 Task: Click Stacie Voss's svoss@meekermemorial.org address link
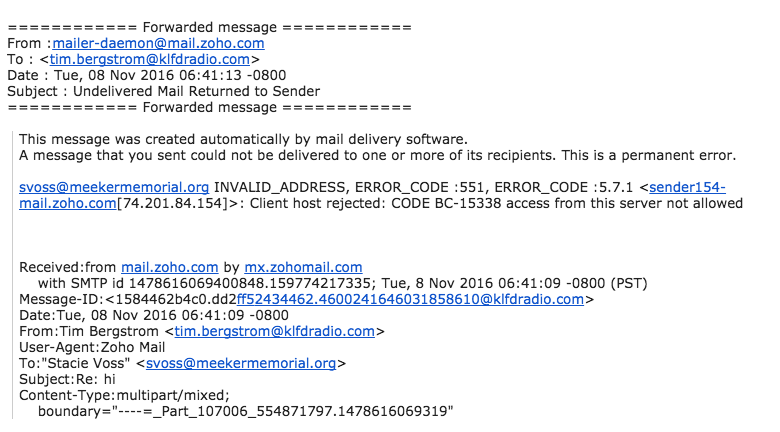241,363
